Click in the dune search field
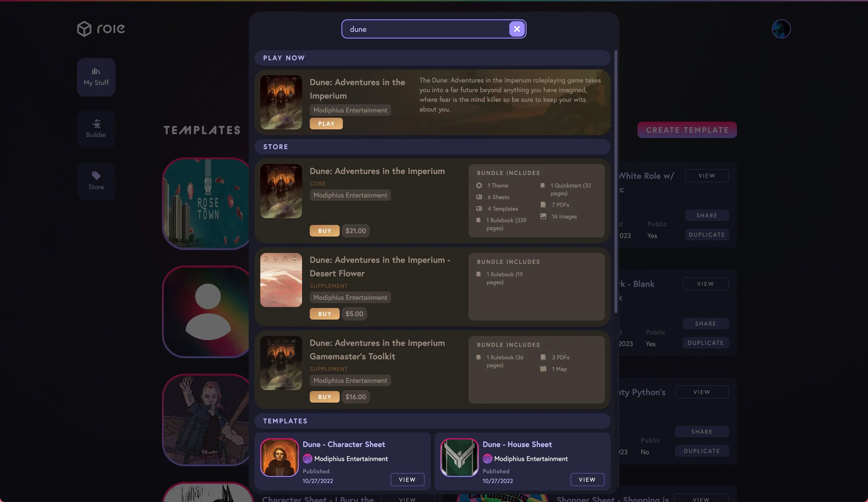This screenshot has width=868, height=502. point(424,29)
